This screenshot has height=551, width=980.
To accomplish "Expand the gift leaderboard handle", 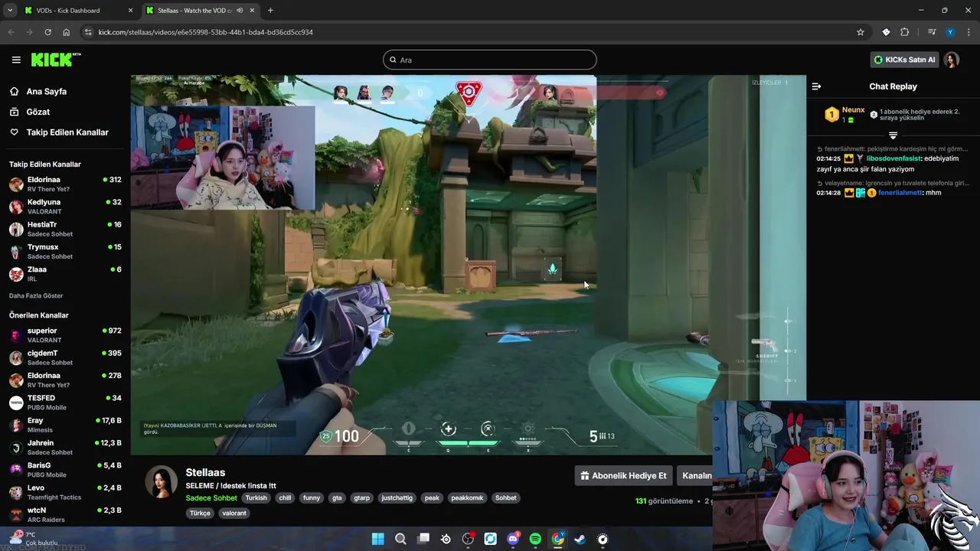I will point(893,135).
